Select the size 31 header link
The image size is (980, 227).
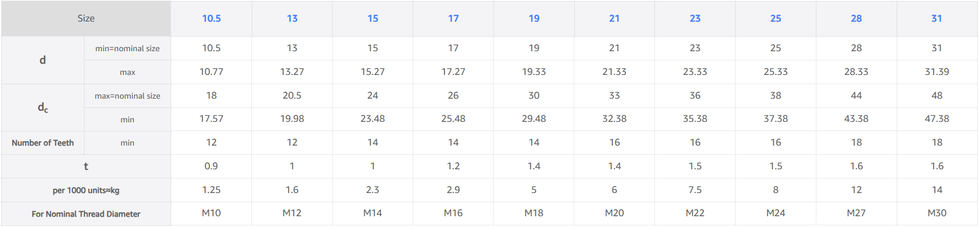pyautogui.click(x=937, y=18)
